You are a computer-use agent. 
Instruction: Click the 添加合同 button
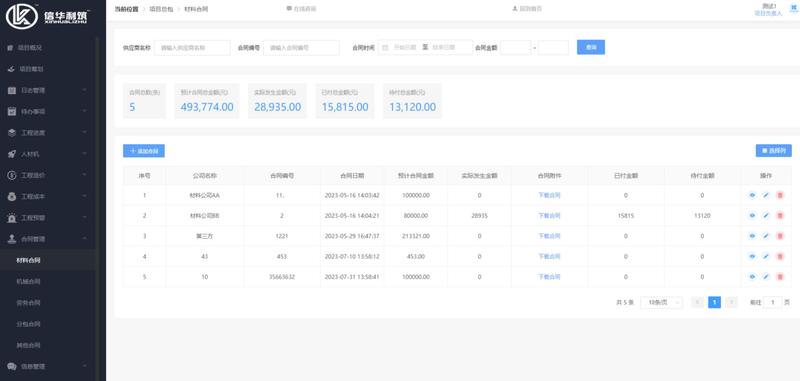click(x=144, y=151)
